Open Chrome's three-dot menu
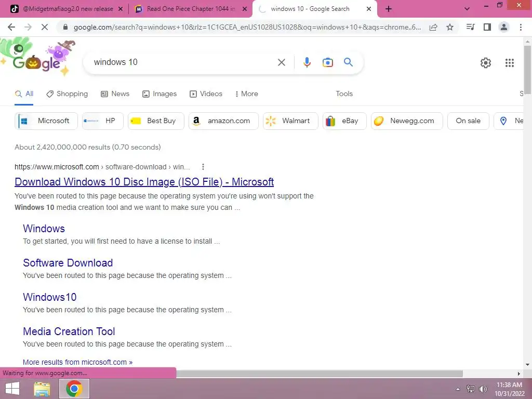Screen dimensions: 532x399 point(521,27)
